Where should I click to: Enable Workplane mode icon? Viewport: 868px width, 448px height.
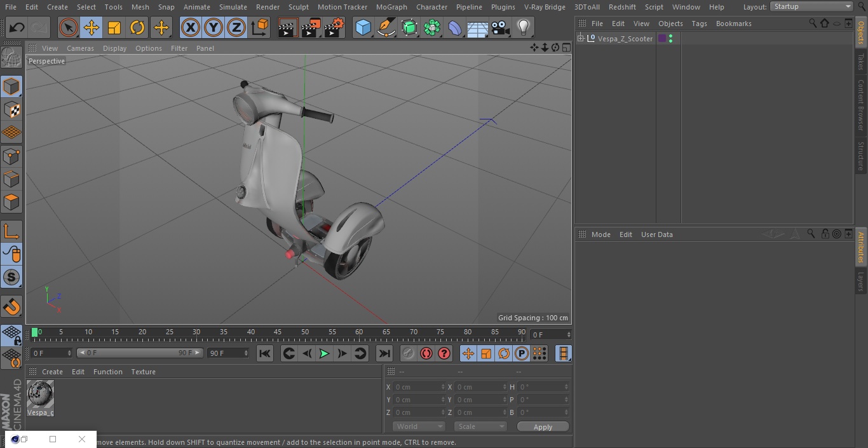click(x=11, y=133)
